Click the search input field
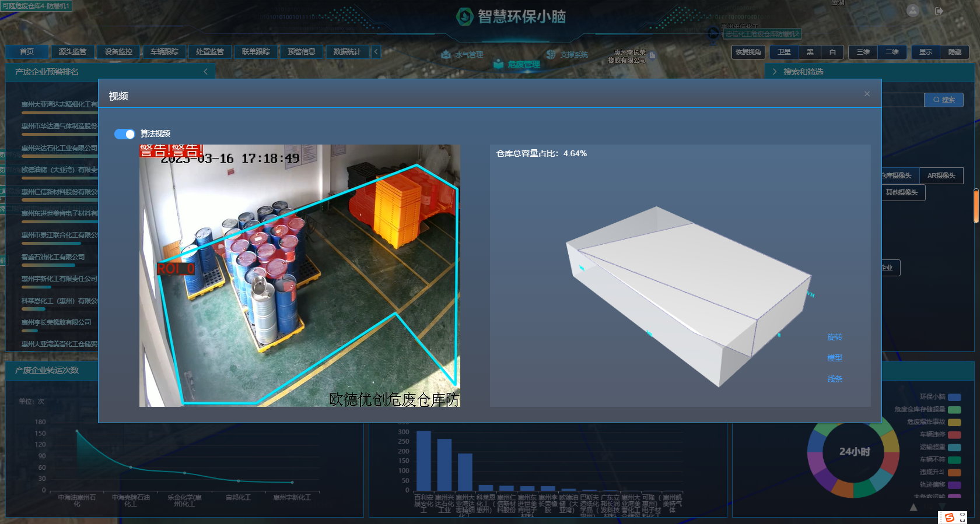 (x=902, y=100)
